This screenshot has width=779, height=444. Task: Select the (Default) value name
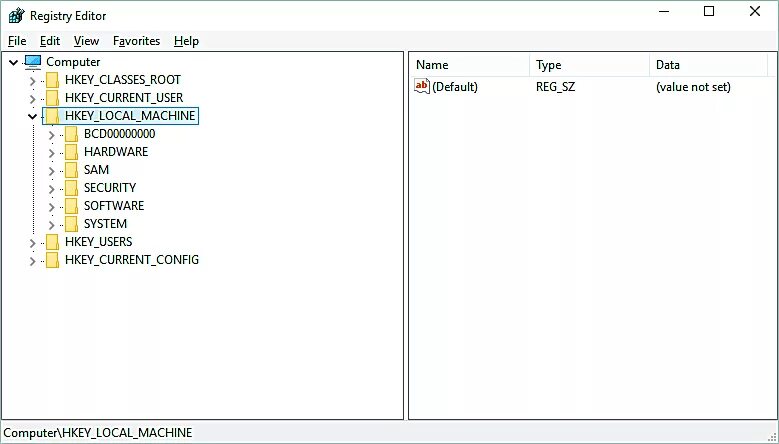point(455,87)
